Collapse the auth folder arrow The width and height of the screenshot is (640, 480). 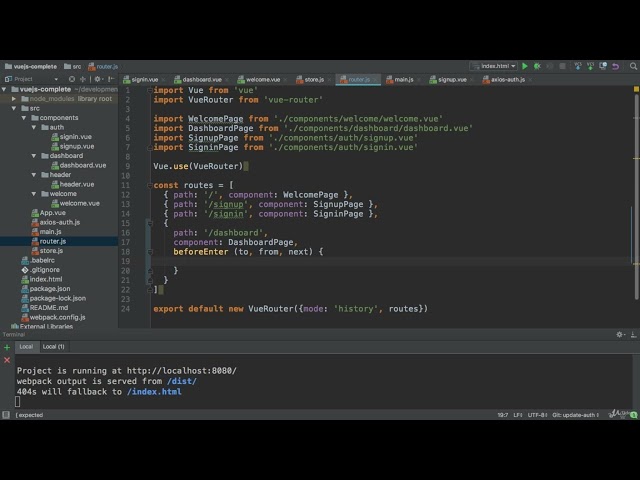(34, 127)
